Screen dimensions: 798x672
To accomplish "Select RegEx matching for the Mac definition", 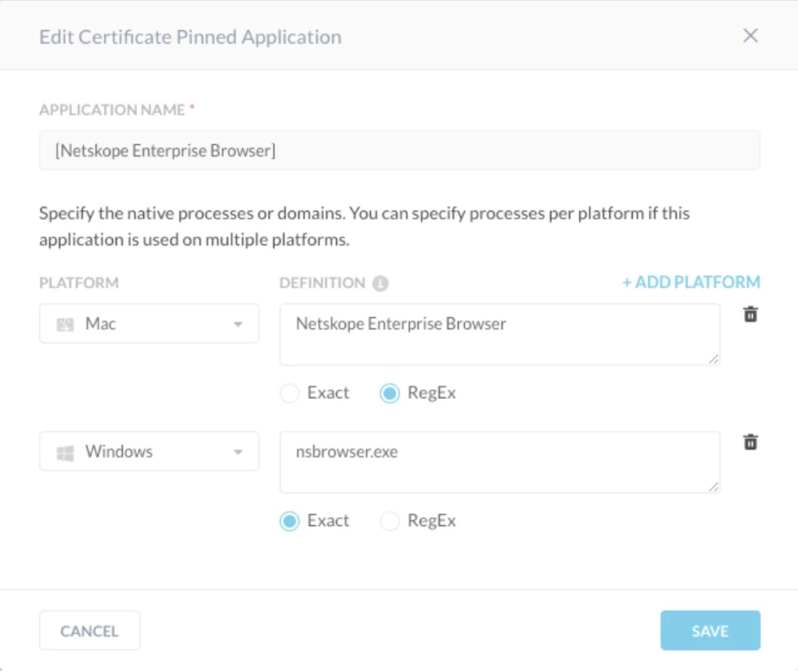I will 390,393.
